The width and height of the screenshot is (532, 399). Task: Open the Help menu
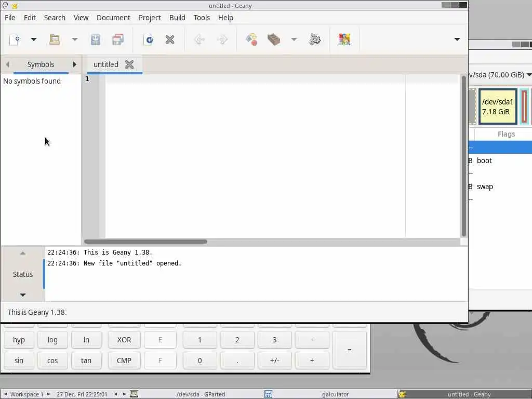click(225, 18)
